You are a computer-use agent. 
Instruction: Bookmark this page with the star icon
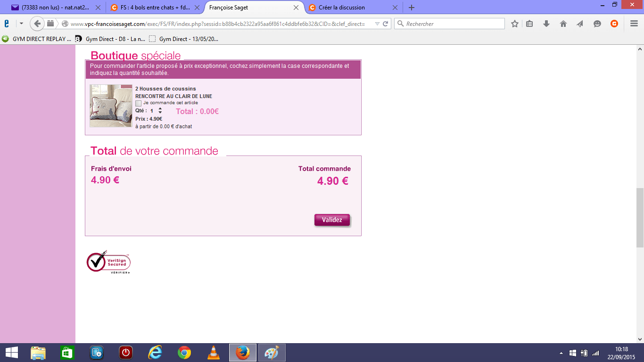point(515,24)
